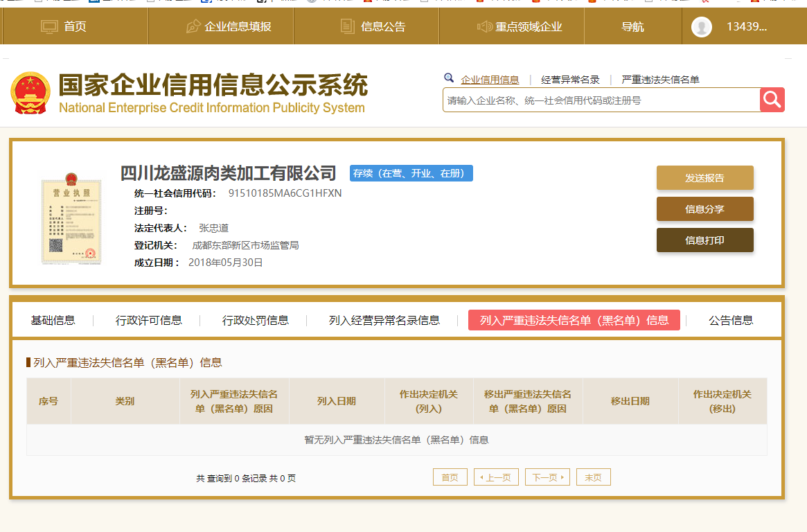The height and width of the screenshot is (532, 807).
Task: Click the 首页 pagination button
Action: 450,477
